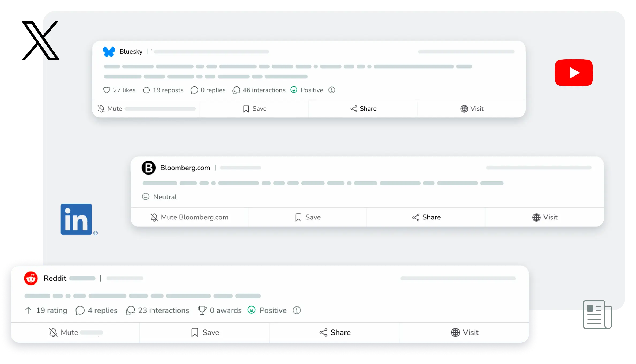Screen dimensions: 636x364
Task: Share the Reddit mention
Action: coord(335,332)
